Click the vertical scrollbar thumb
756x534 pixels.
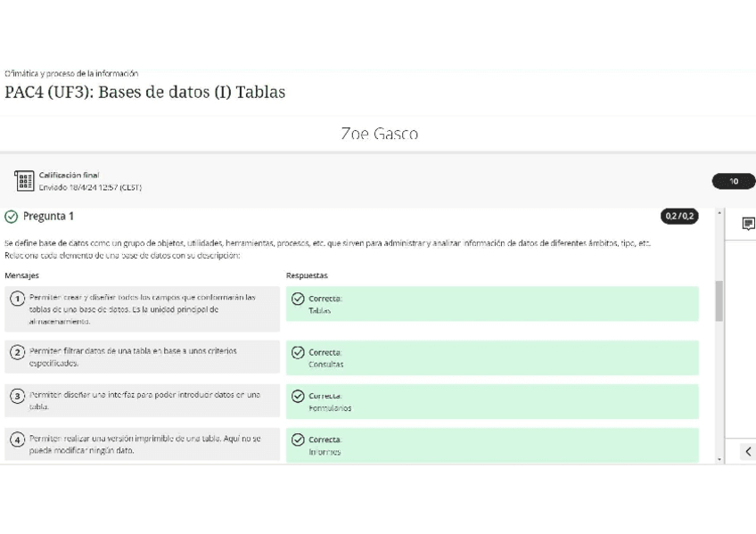(x=719, y=301)
